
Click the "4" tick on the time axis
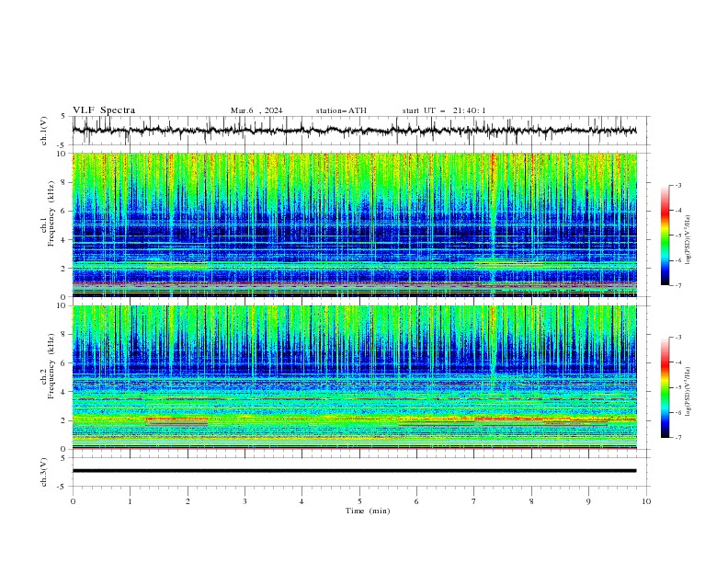(301, 501)
